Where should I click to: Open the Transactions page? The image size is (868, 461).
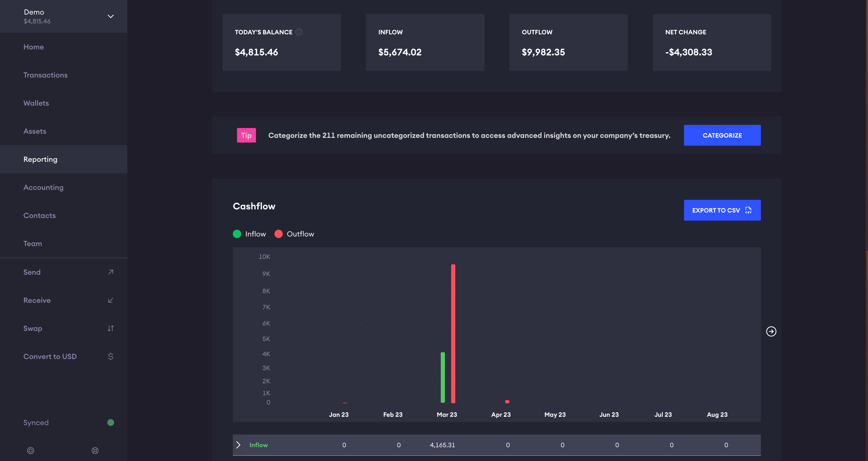[x=45, y=75]
